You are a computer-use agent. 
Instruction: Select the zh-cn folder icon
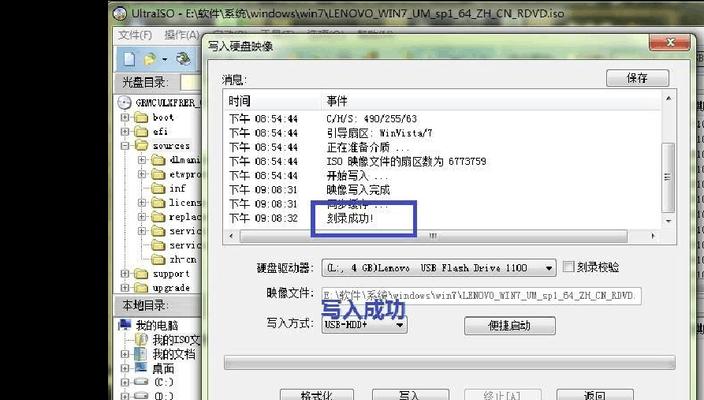click(158, 259)
